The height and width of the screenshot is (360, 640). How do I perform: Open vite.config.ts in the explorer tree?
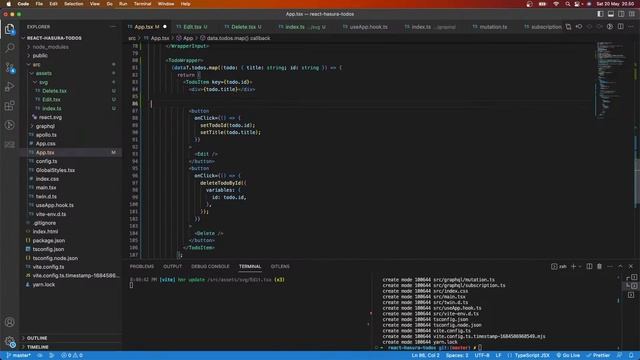[x=48, y=267]
